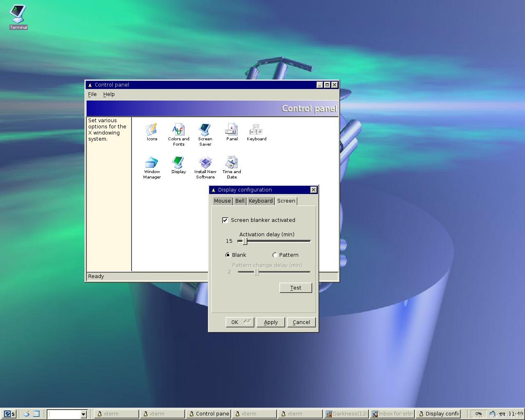Open the Icons settings applet
This screenshot has width=525, height=420.
pos(152,132)
